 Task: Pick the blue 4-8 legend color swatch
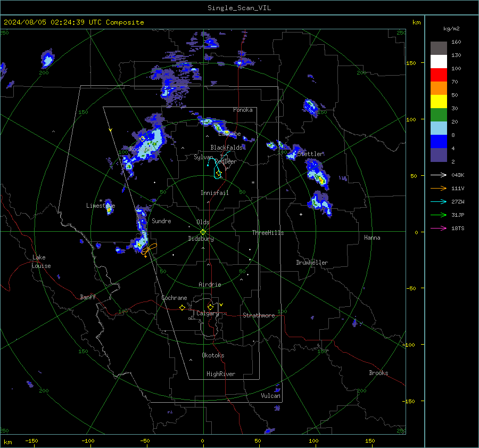click(x=439, y=142)
